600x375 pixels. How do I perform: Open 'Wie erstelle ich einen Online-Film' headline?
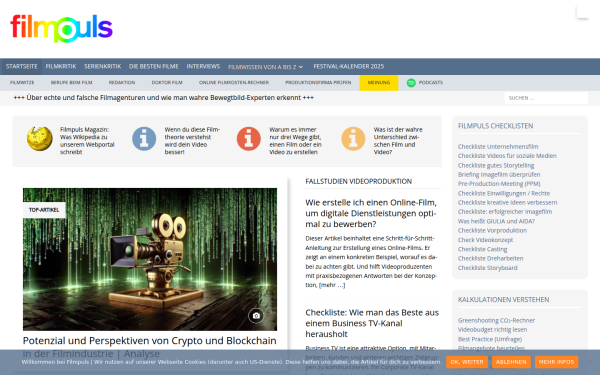(x=371, y=213)
